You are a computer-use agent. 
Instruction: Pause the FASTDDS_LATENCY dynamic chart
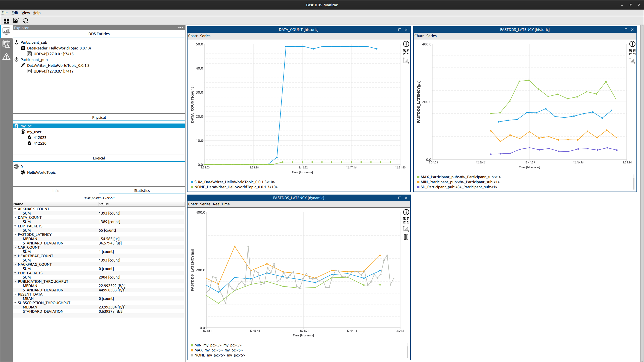[x=406, y=237]
